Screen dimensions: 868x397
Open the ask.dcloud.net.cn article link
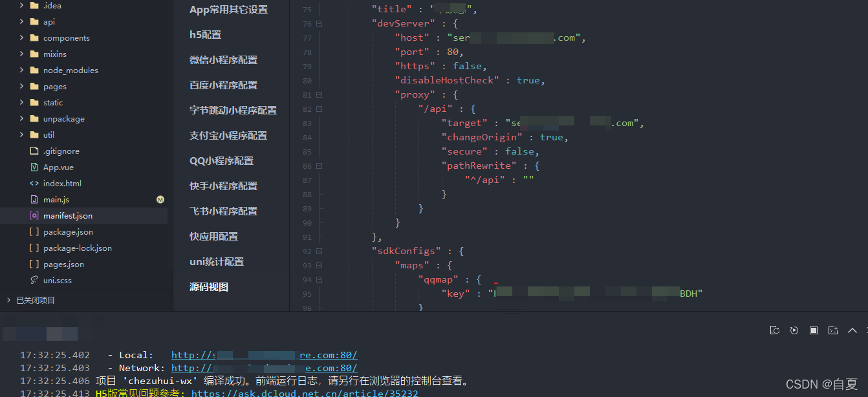(x=305, y=393)
